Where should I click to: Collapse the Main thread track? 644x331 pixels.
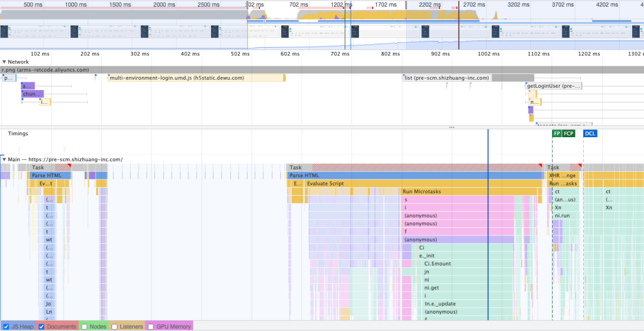pyautogui.click(x=4, y=159)
